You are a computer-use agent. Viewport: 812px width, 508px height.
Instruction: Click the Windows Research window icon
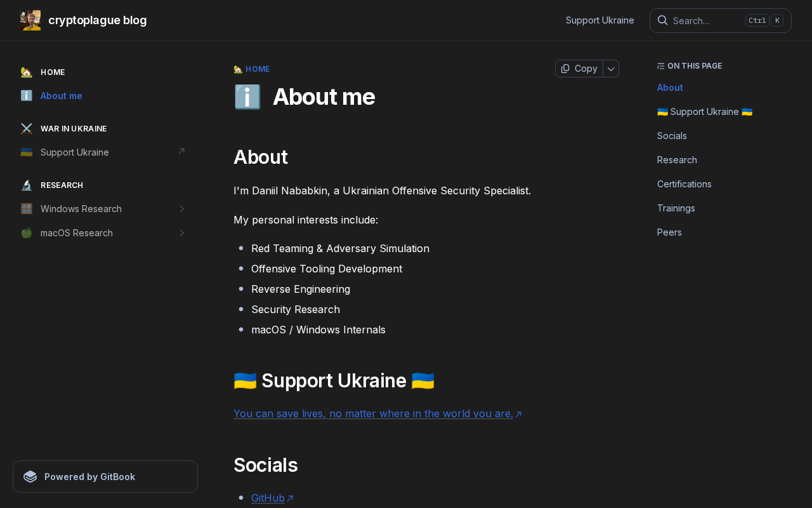tap(27, 209)
